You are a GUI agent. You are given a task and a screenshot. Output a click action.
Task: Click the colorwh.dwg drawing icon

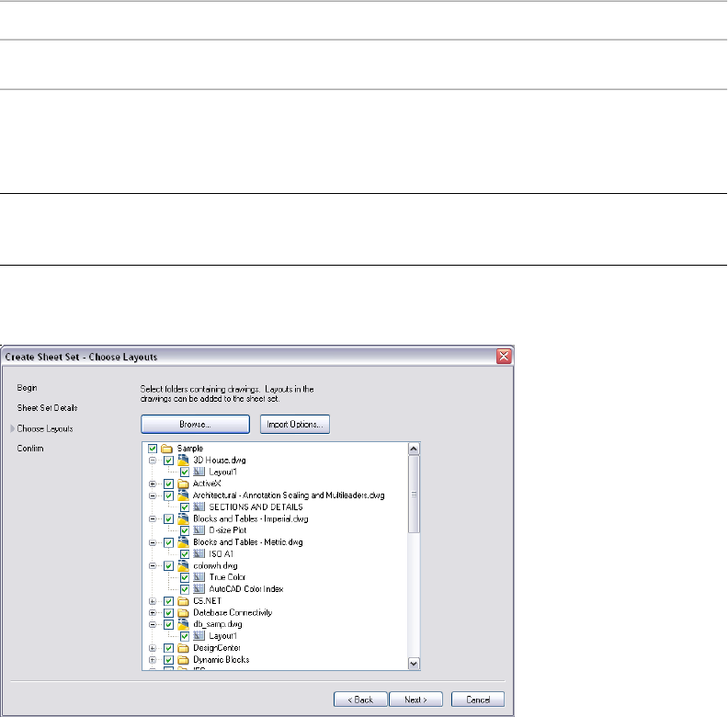pyautogui.click(x=183, y=565)
